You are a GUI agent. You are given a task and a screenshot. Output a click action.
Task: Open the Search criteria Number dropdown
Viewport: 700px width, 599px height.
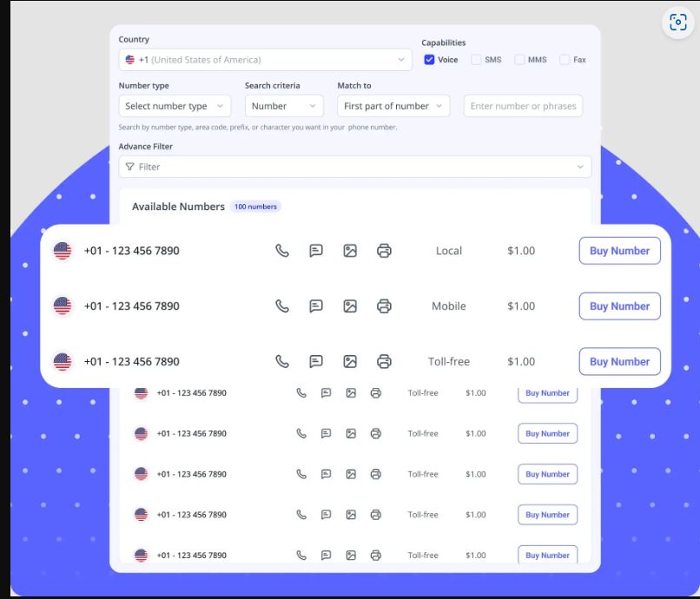pyautogui.click(x=284, y=106)
